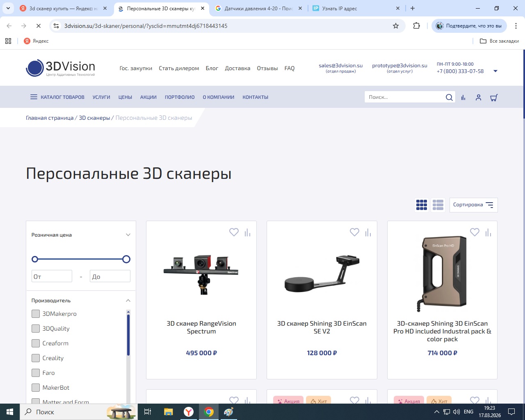Check the Creality manufacturer filter
525x420 pixels.
pyautogui.click(x=36, y=358)
